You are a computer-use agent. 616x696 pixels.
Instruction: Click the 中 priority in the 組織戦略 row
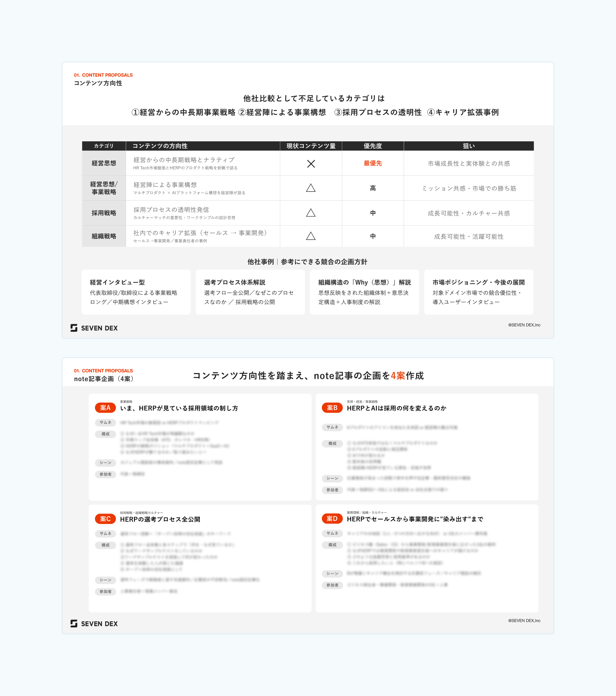click(x=373, y=236)
